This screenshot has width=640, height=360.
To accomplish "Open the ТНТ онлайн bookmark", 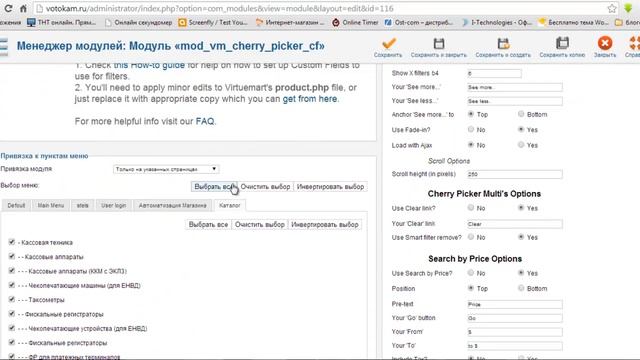I will pos(62,22).
